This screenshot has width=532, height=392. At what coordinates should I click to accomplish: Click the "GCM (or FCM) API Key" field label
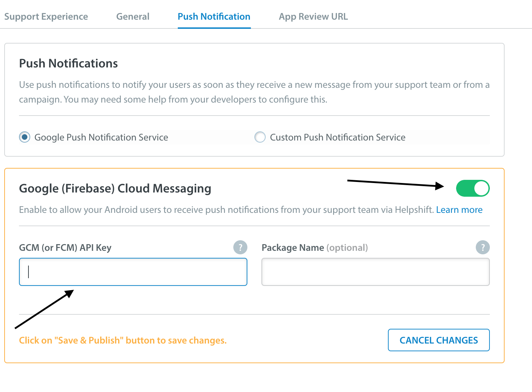click(65, 248)
